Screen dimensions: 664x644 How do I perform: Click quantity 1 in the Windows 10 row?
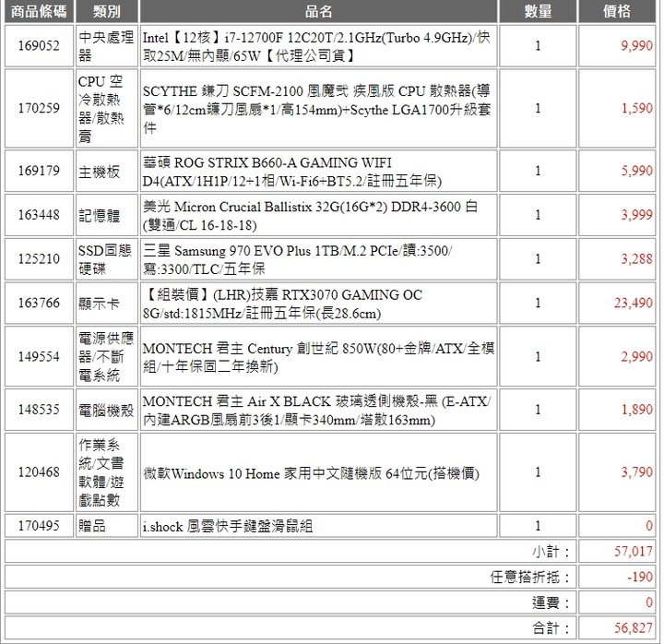click(x=538, y=472)
